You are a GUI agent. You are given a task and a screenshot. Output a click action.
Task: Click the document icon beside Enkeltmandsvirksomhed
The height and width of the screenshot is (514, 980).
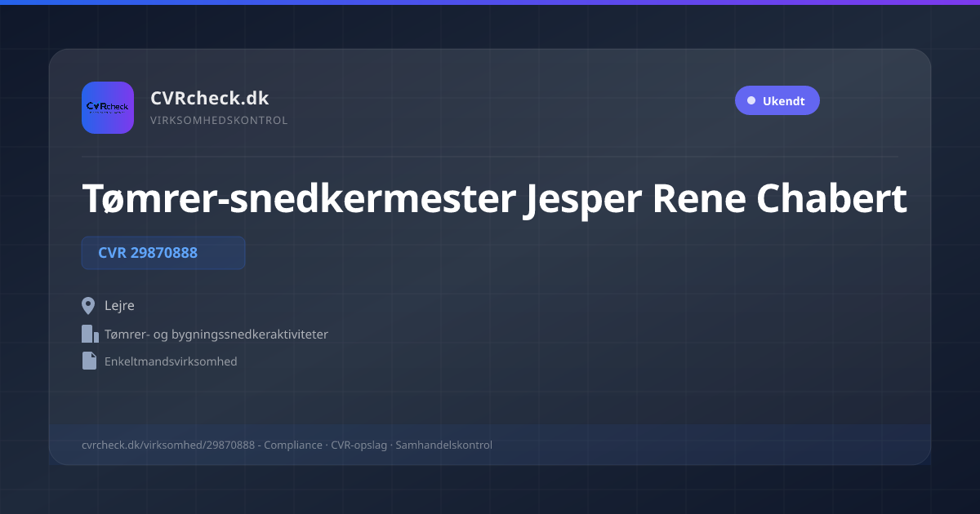click(89, 361)
